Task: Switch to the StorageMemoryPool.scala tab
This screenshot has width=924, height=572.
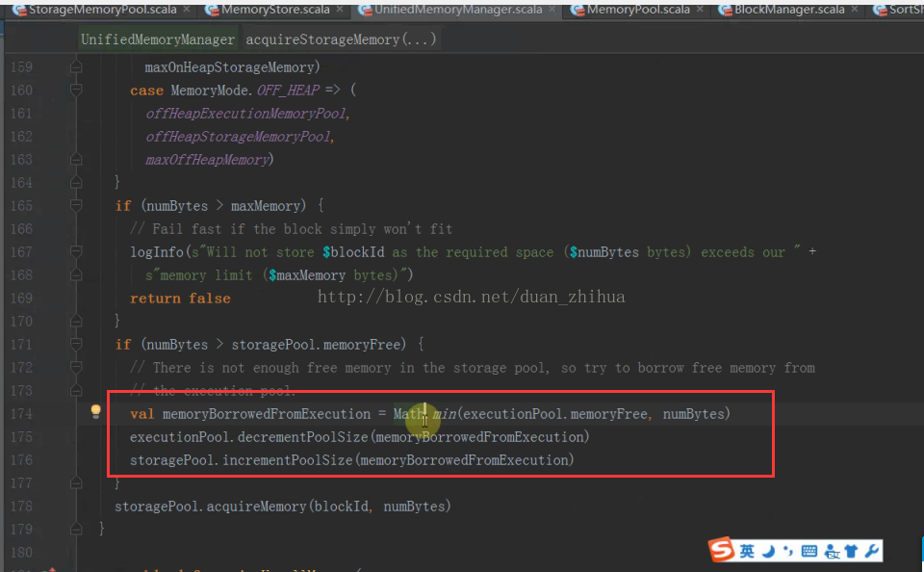Action: click(103, 10)
